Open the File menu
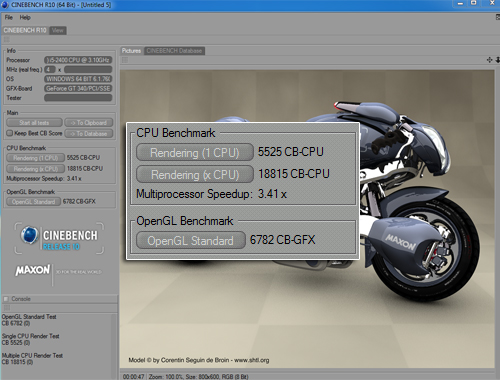The height and width of the screenshot is (380, 500). pos(9,17)
